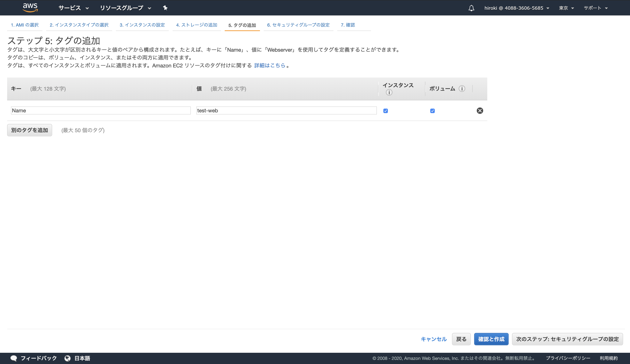630x364 pixels.
Task: Click the test-web value input field
Action: pos(287,110)
